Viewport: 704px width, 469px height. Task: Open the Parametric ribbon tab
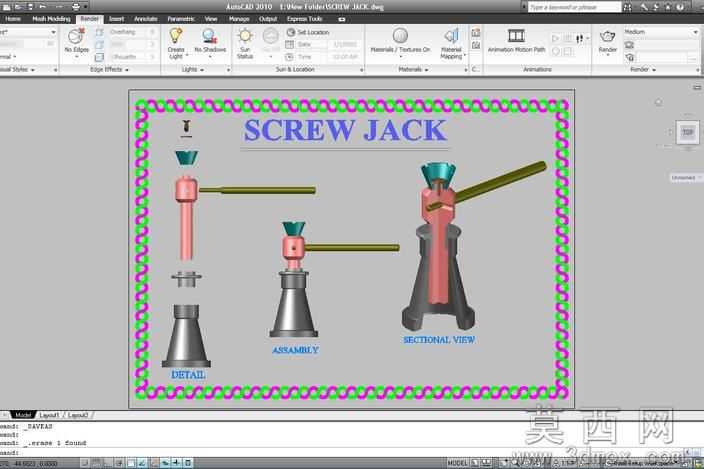[x=180, y=19]
